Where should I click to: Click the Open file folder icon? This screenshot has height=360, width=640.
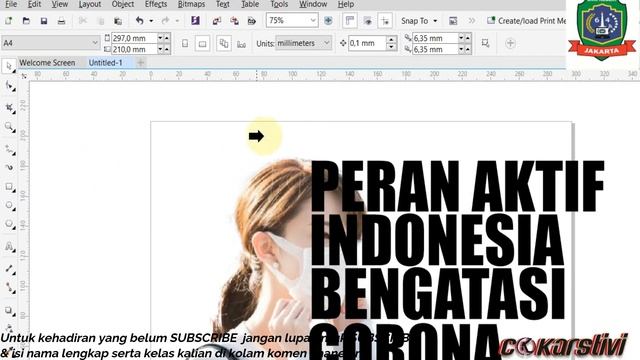[26, 20]
